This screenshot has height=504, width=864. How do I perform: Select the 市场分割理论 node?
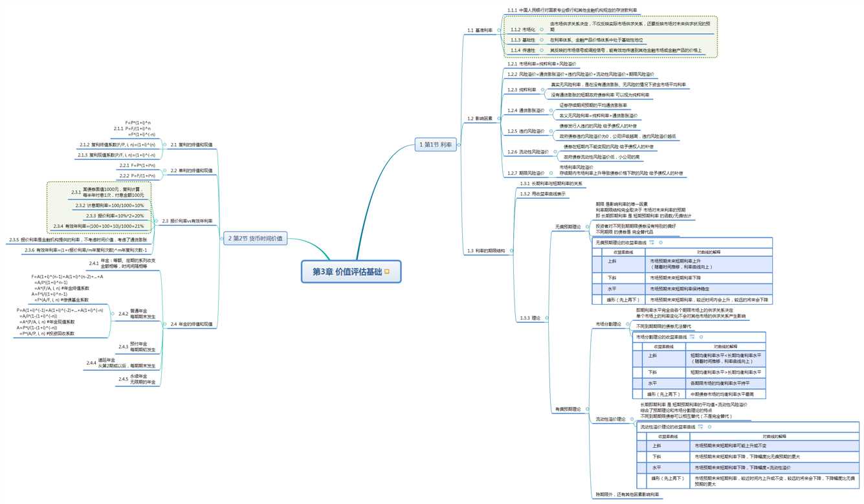tap(608, 323)
